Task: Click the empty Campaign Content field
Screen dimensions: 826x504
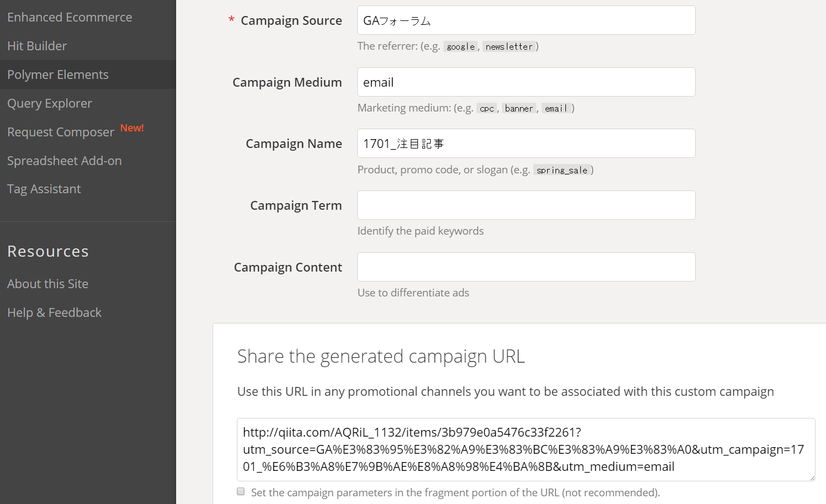Action: tap(526, 267)
